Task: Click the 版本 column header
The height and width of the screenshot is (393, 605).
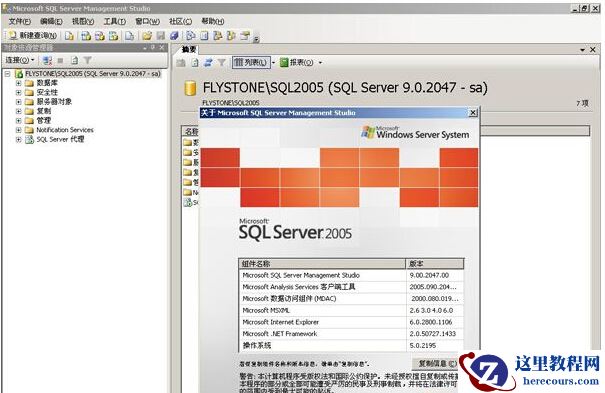Action: tap(435, 264)
